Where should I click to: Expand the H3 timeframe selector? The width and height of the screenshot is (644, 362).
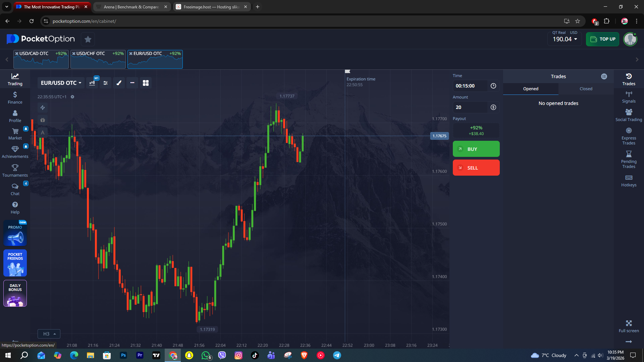pos(49,334)
